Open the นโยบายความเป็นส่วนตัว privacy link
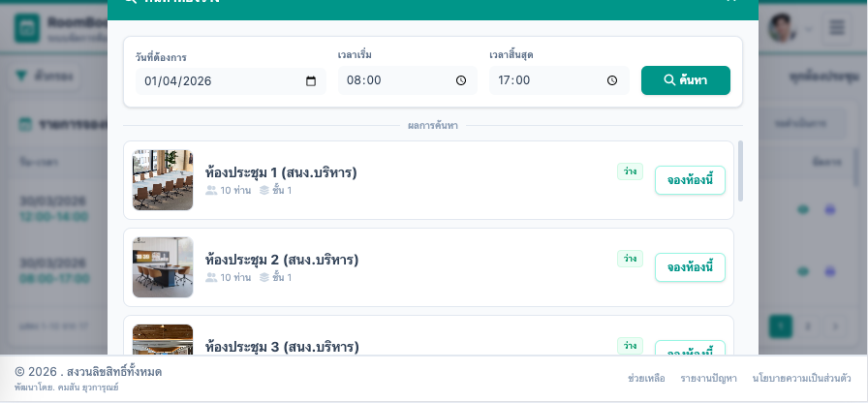Screen dimensions: 868x403 801,378
